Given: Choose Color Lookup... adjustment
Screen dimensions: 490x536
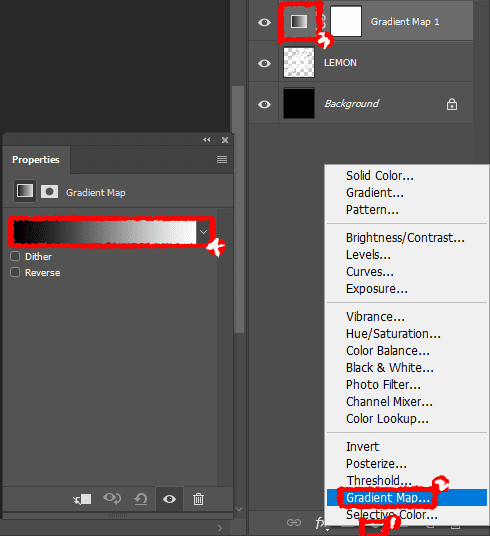Looking at the screenshot, I should coord(387,419).
